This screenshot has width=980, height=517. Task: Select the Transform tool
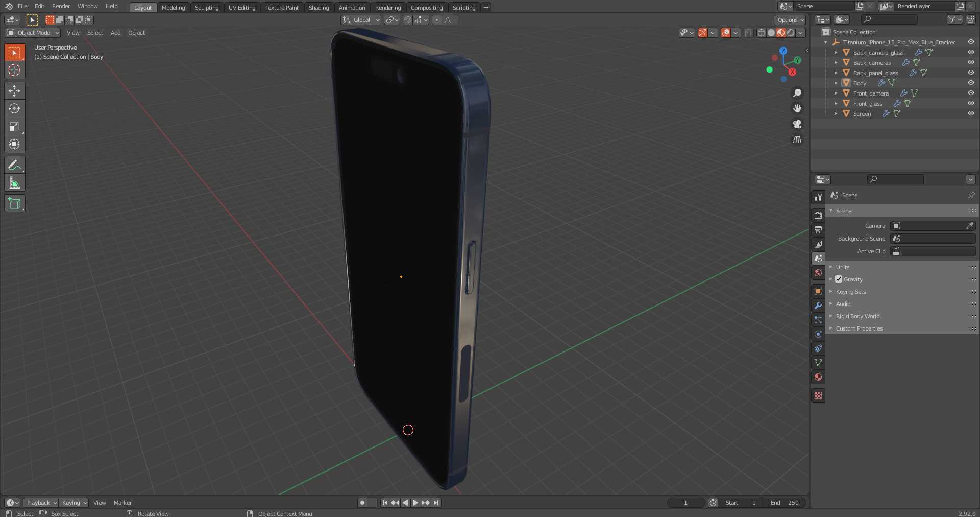tap(15, 144)
